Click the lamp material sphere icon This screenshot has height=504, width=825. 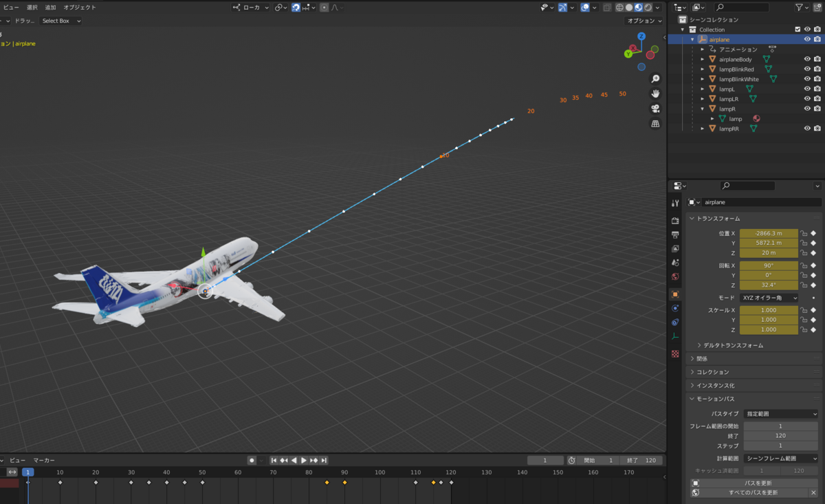pos(756,119)
